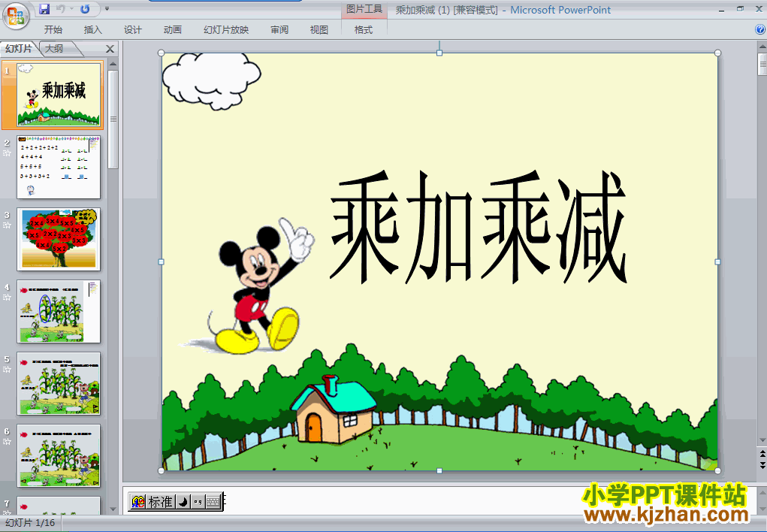The height and width of the screenshot is (532, 767).
Task: Select slide 1 thumbnail titled 乘加乘减
Action: [58, 95]
